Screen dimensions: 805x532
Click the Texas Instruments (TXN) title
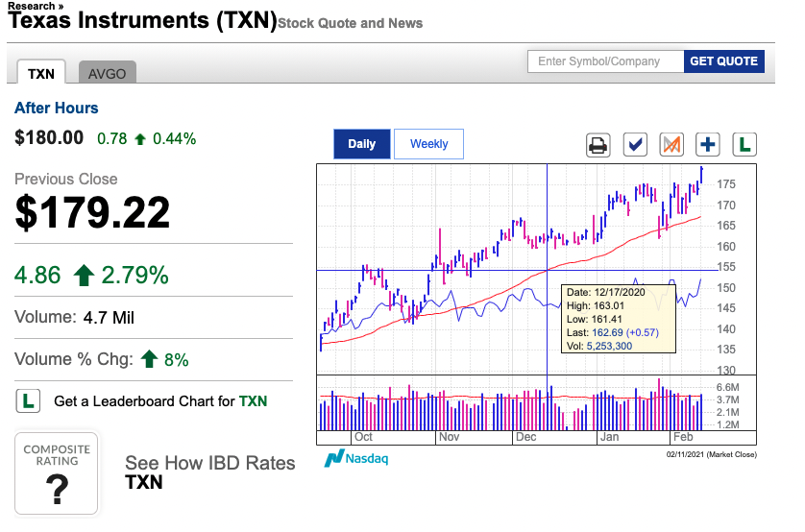pyautogui.click(x=143, y=20)
